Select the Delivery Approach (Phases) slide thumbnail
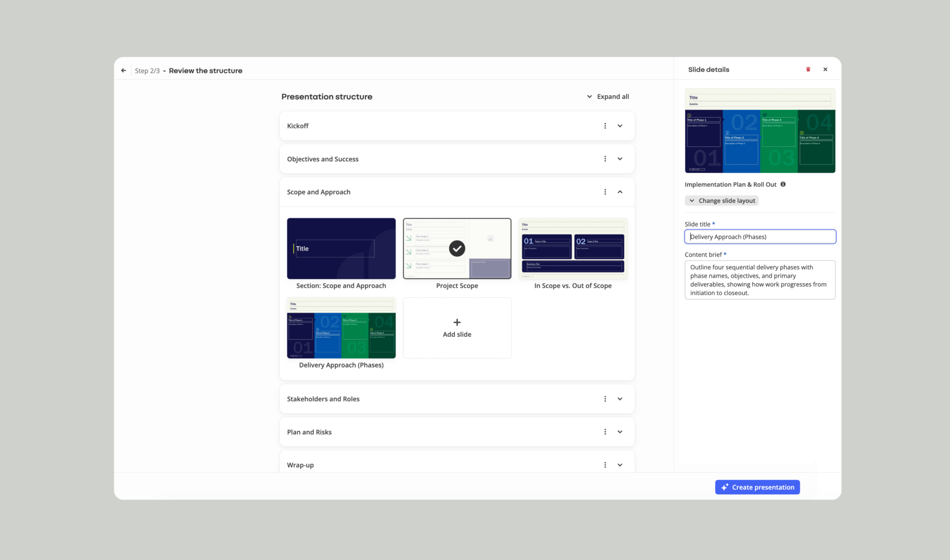Viewport: 950px width, 560px height. [341, 328]
